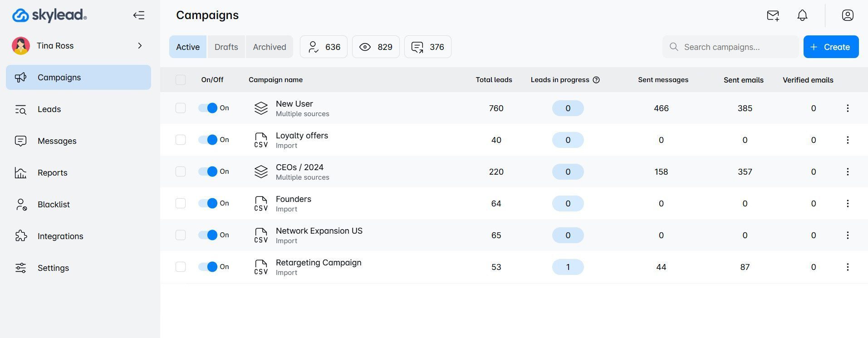Click the New User multiple sources icon
Image resolution: width=868 pixels, height=338 pixels.
(261, 108)
